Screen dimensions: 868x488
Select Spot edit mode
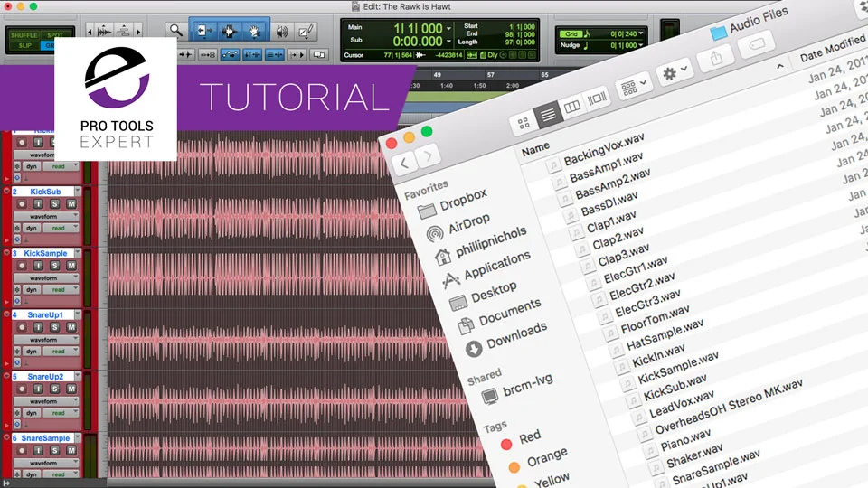pos(55,35)
